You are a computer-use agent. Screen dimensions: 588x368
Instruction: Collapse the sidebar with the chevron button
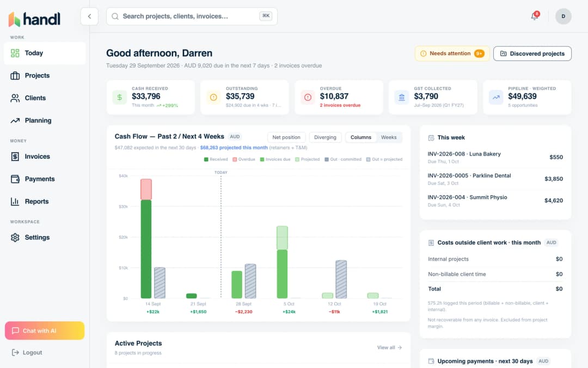tap(89, 16)
